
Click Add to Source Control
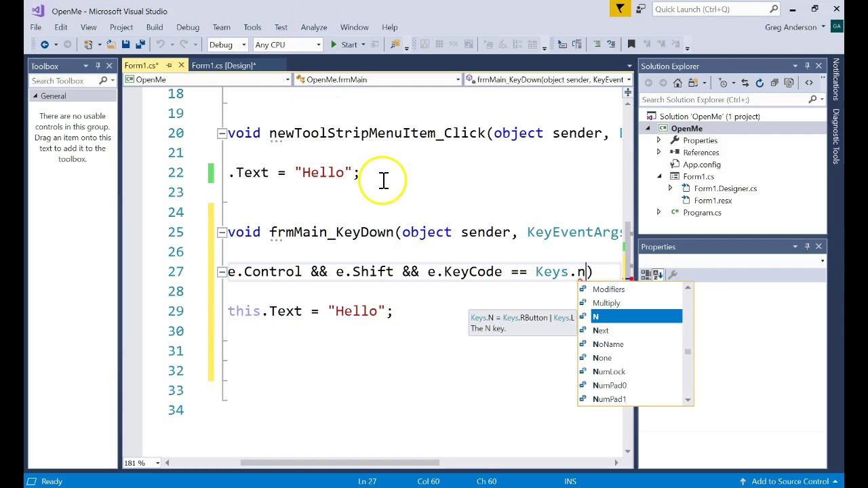point(790,481)
